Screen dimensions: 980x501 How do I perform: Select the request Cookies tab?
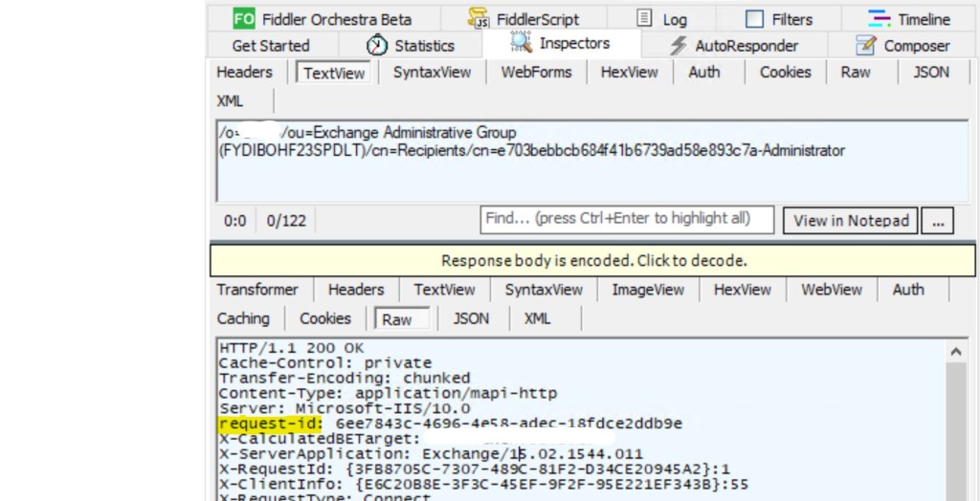[785, 72]
